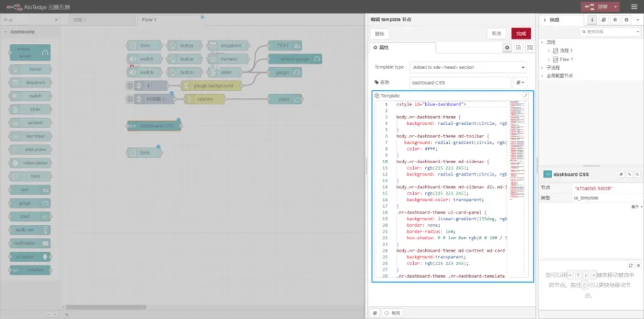Expand Flow 1 in the info tree
Screen dimensions: 644x319
pyautogui.click(x=549, y=60)
